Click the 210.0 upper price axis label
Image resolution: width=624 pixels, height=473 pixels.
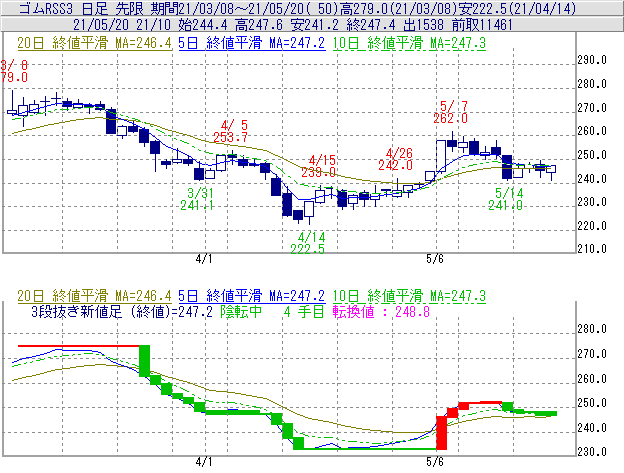[592, 249]
